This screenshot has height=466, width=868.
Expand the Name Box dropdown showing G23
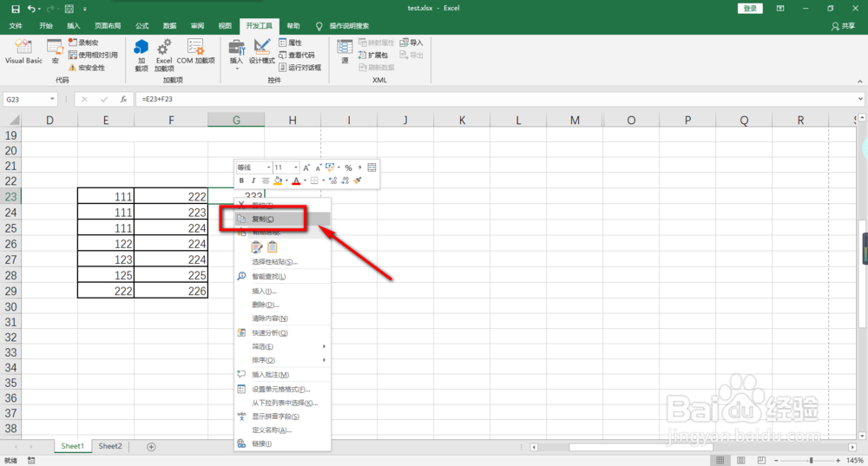[x=52, y=99]
